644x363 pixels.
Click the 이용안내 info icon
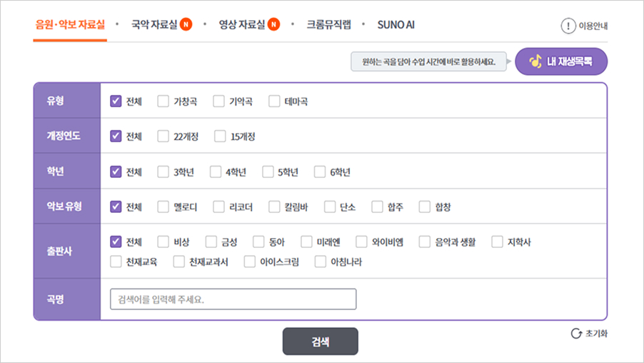(x=568, y=26)
